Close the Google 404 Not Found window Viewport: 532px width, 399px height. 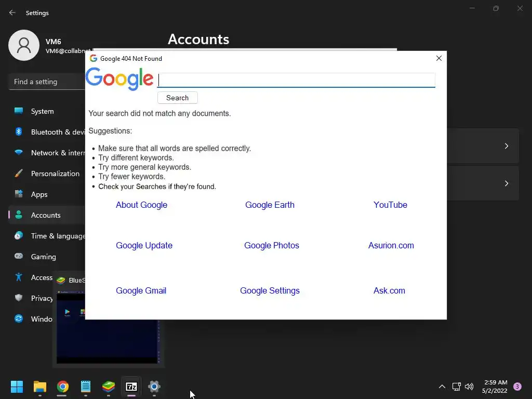438,58
